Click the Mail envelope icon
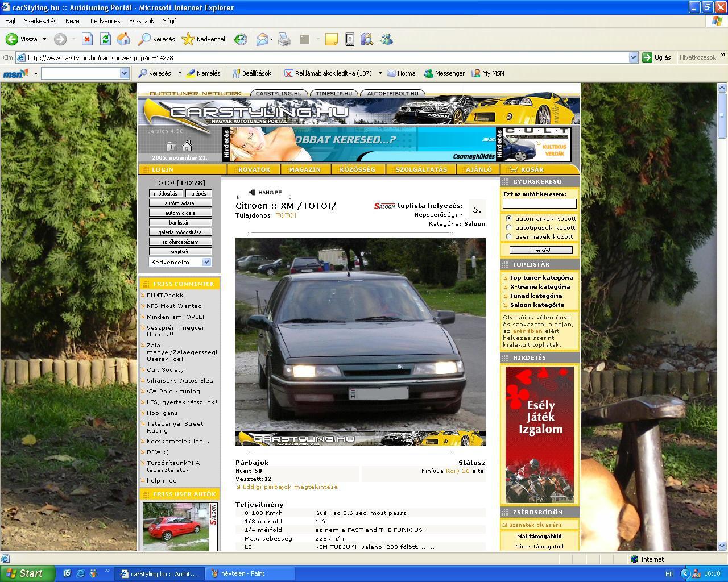The width and height of the screenshot is (728, 582). [x=262, y=39]
